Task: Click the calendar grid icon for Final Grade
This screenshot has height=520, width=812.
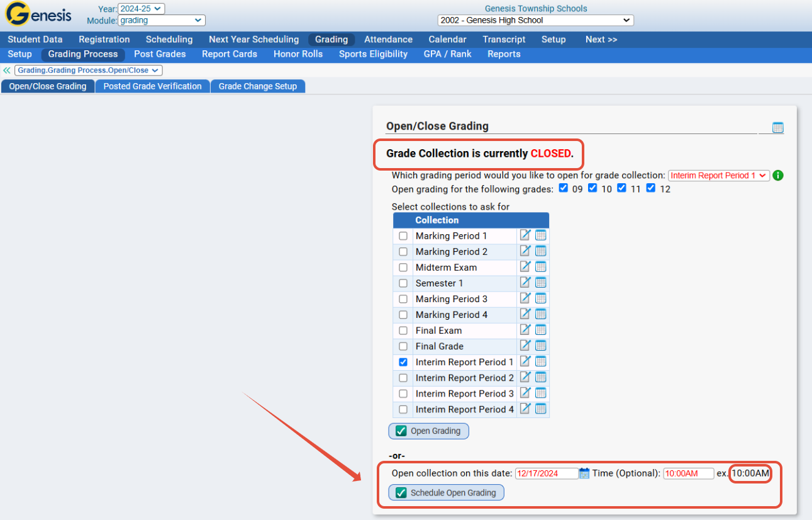Action: 541,346
